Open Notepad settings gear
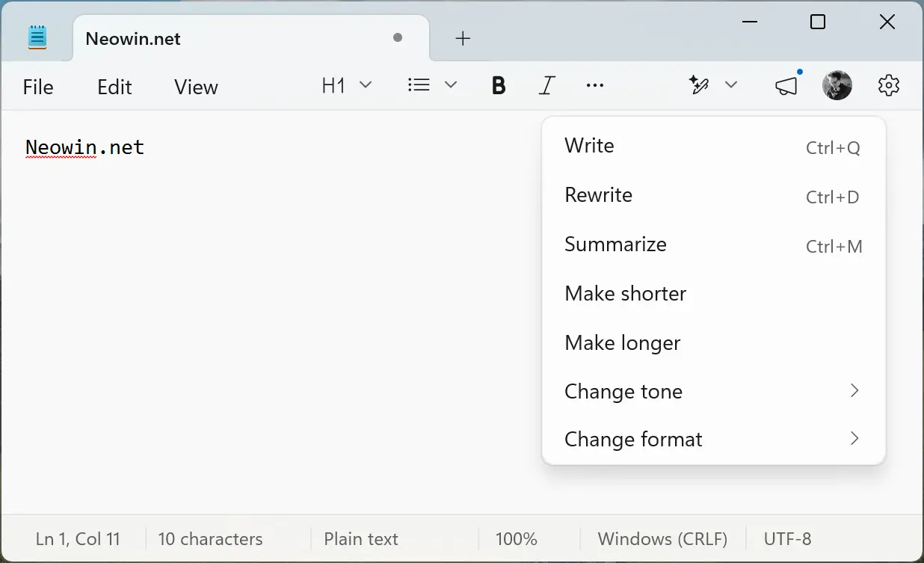 click(x=888, y=85)
